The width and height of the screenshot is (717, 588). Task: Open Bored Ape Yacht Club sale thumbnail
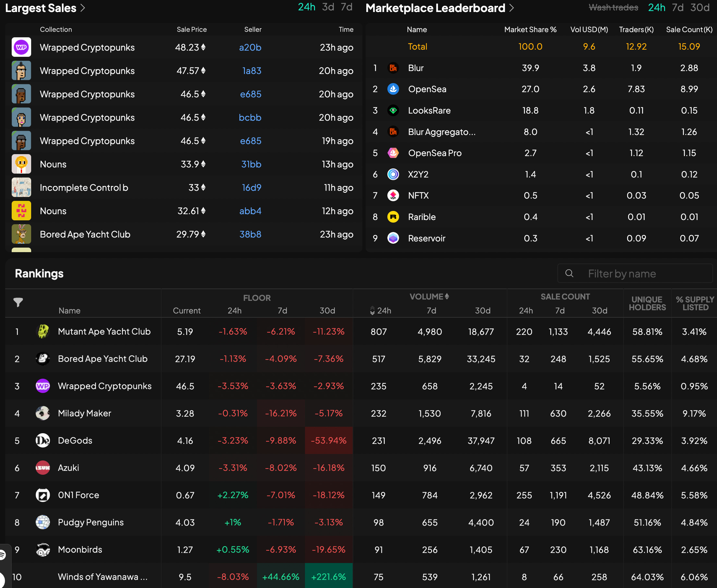21,234
